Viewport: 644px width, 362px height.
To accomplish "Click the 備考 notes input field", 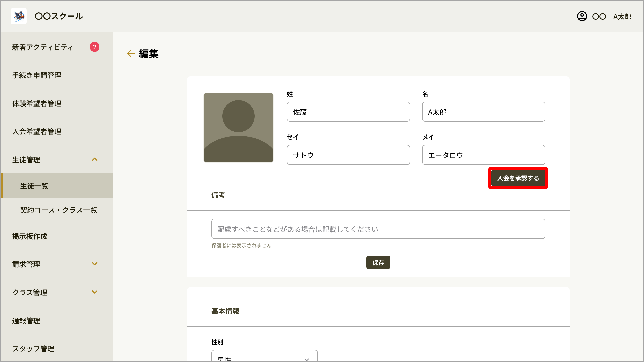I will pyautogui.click(x=378, y=229).
